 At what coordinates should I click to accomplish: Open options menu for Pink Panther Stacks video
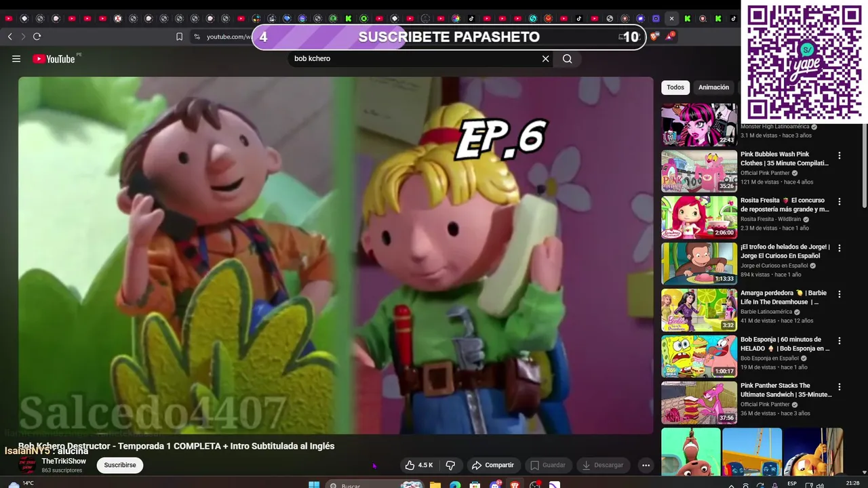[839, 386]
